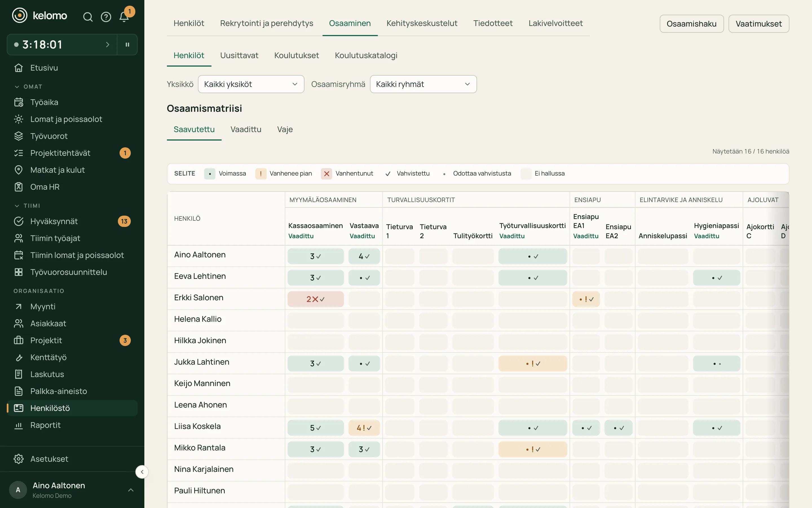Expand the timer details chevron
Image resolution: width=812 pixels, height=508 pixels.
tap(108, 44)
